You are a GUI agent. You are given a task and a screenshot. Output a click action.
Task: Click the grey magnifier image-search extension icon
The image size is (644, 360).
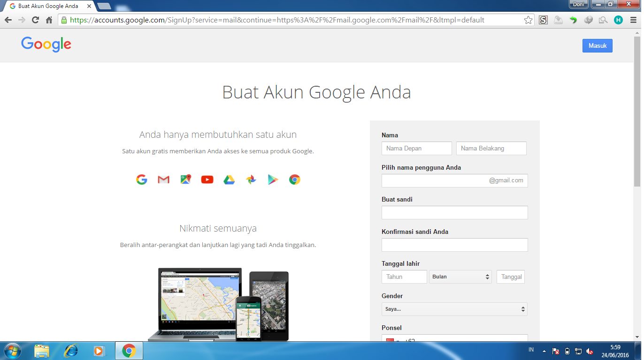pyautogui.click(x=603, y=20)
